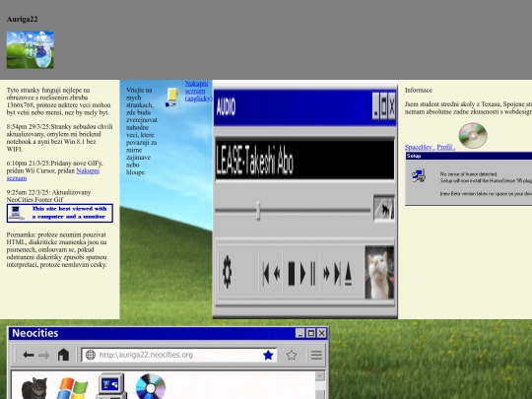Image resolution: width=532 pixels, height=399 pixels.
Task: Click the outlined star in Neocities toolbar
Action: 292,355
